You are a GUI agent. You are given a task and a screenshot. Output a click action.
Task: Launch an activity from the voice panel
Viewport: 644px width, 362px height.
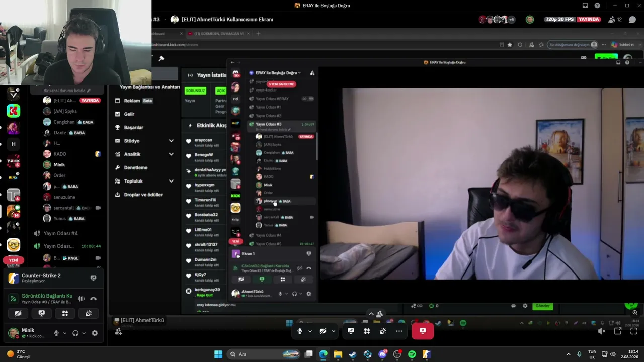pos(65,313)
